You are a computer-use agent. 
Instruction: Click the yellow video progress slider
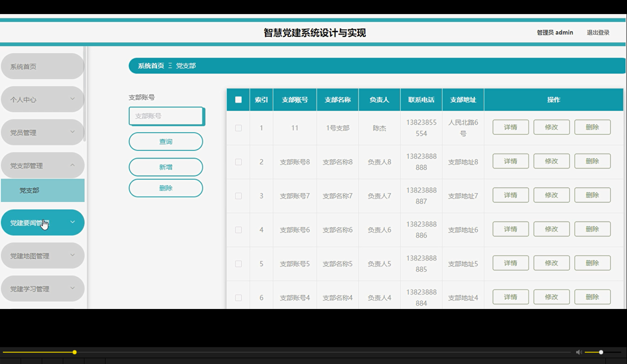[74, 352]
